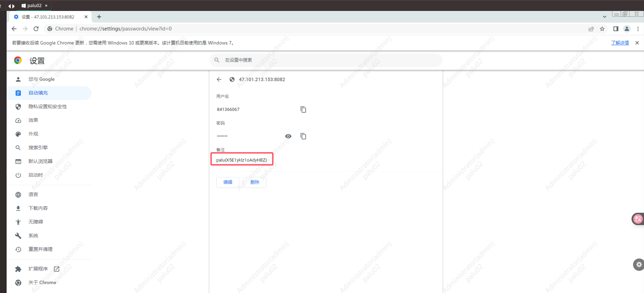Copy the username 841366067
This screenshot has width=644, height=293.
[303, 110]
